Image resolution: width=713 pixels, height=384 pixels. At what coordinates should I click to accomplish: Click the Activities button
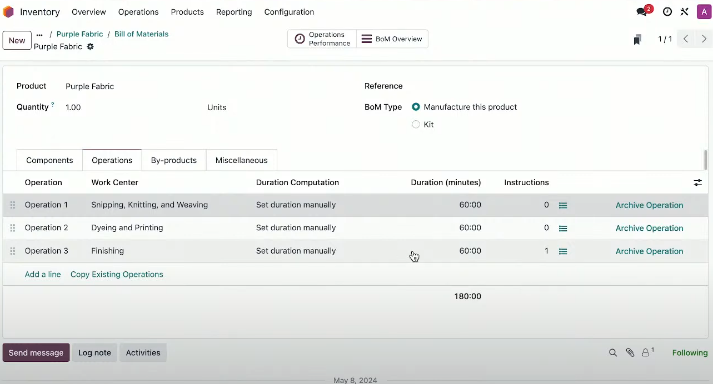(143, 353)
